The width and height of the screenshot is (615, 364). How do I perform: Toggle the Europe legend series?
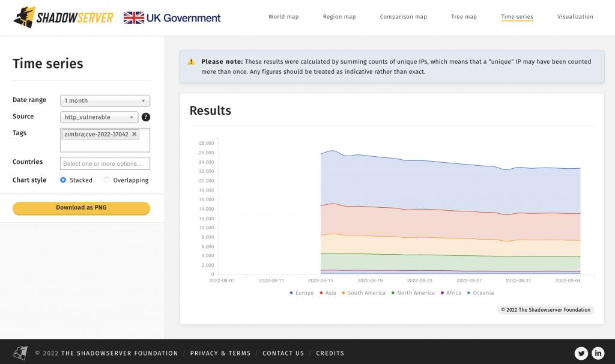pyautogui.click(x=301, y=293)
